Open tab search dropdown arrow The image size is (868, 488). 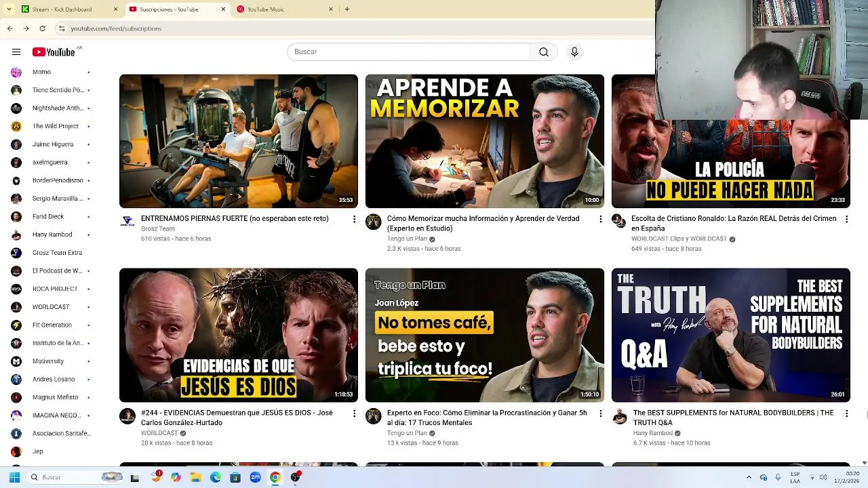[9, 9]
